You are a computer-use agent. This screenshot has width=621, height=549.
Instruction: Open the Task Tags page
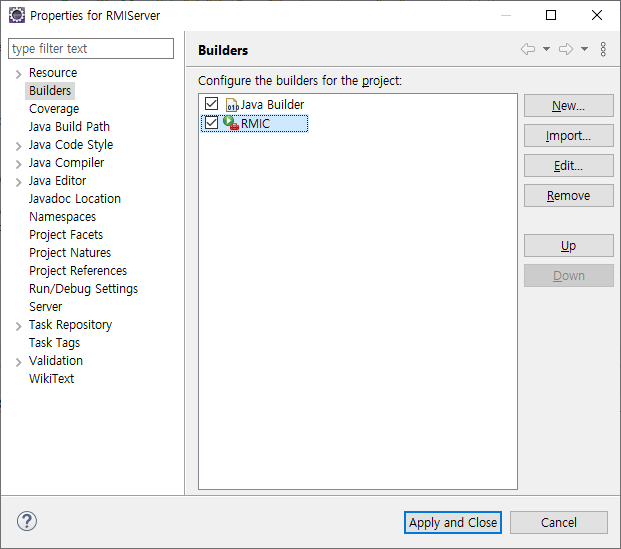coord(55,343)
